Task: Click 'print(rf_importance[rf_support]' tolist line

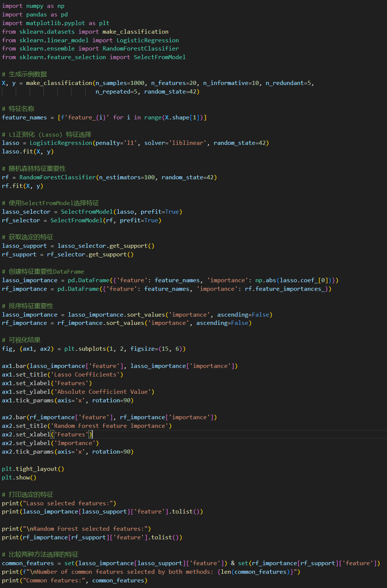Action: click(92, 537)
